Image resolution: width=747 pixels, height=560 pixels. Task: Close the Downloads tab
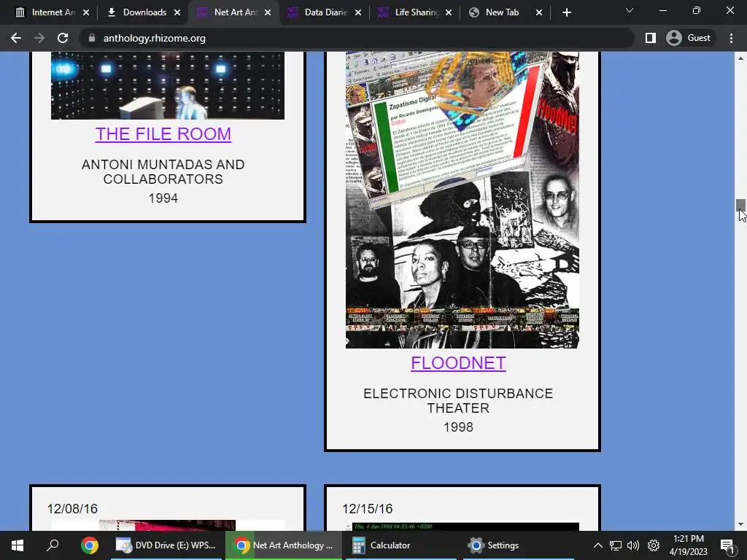click(x=177, y=12)
